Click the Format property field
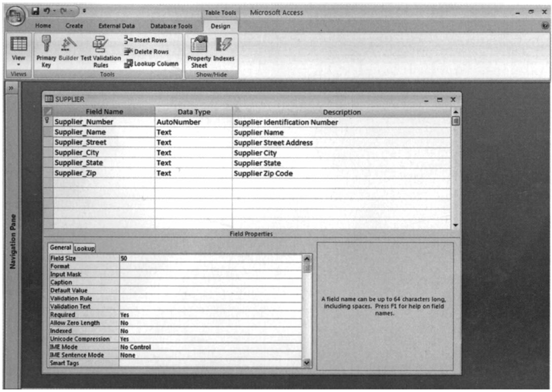Image resolution: width=552 pixels, height=392 pixels. pyautogui.click(x=210, y=266)
